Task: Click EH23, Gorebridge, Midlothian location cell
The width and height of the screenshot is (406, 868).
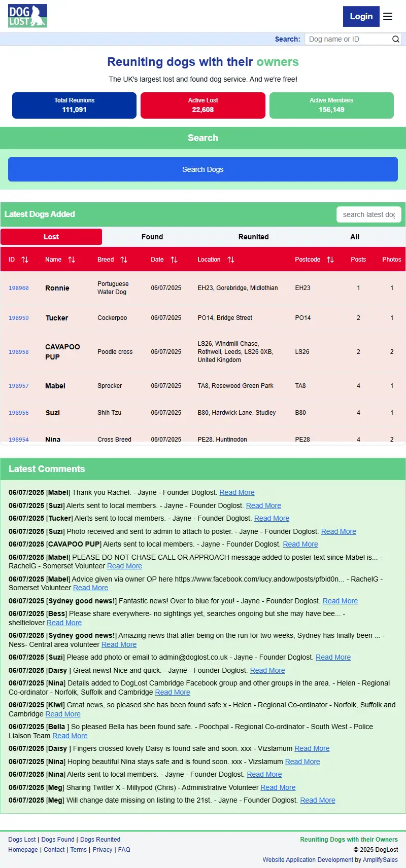Action: point(238,288)
